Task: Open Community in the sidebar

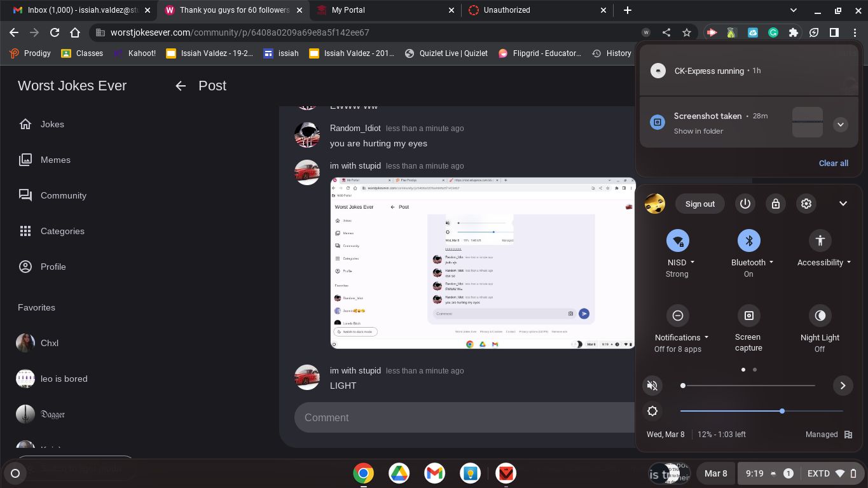Action: [x=63, y=195]
